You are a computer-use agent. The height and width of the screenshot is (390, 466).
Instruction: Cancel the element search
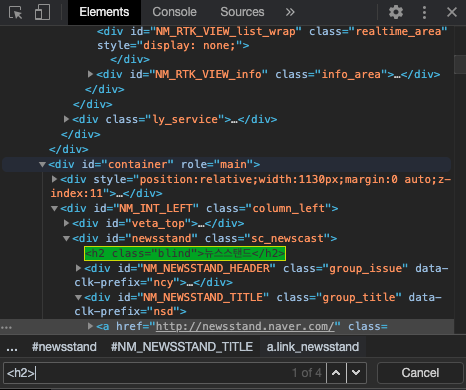[420, 373]
